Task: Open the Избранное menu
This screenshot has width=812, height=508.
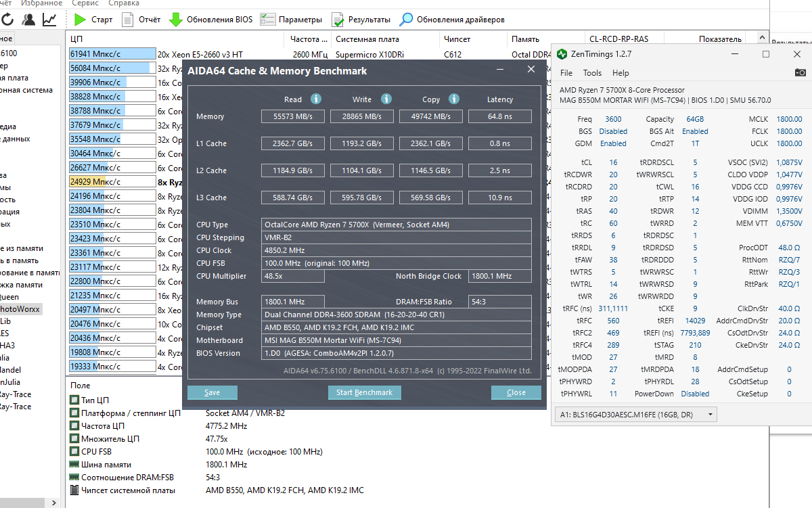Action: 42,3
